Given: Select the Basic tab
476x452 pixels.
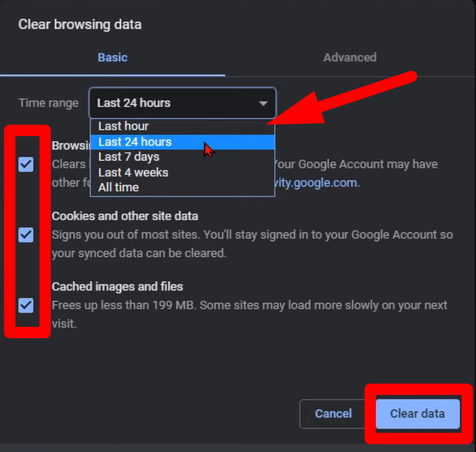Looking at the screenshot, I should pyautogui.click(x=112, y=57).
